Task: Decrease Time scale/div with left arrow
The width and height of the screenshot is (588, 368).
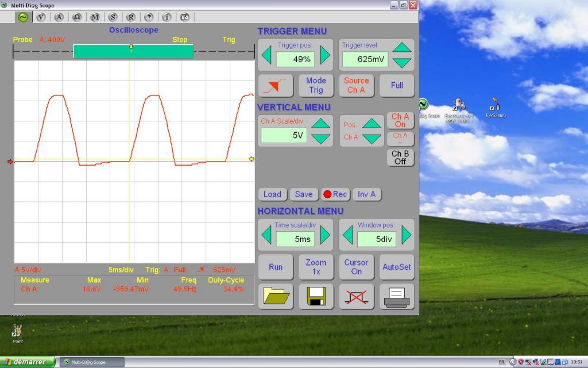Action: (266, 235)
